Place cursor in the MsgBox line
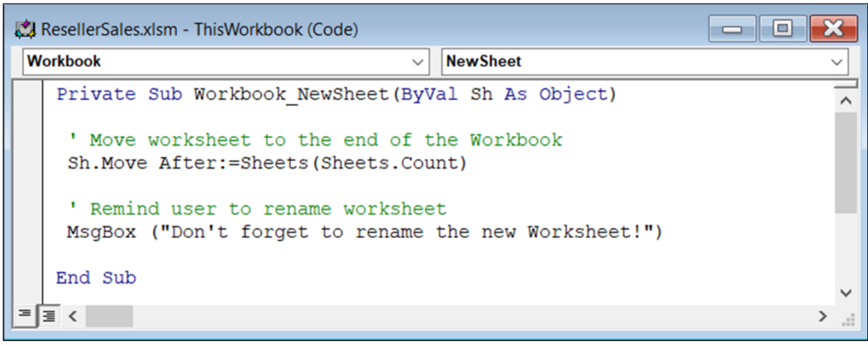868x346 pixels. [364, 232]
